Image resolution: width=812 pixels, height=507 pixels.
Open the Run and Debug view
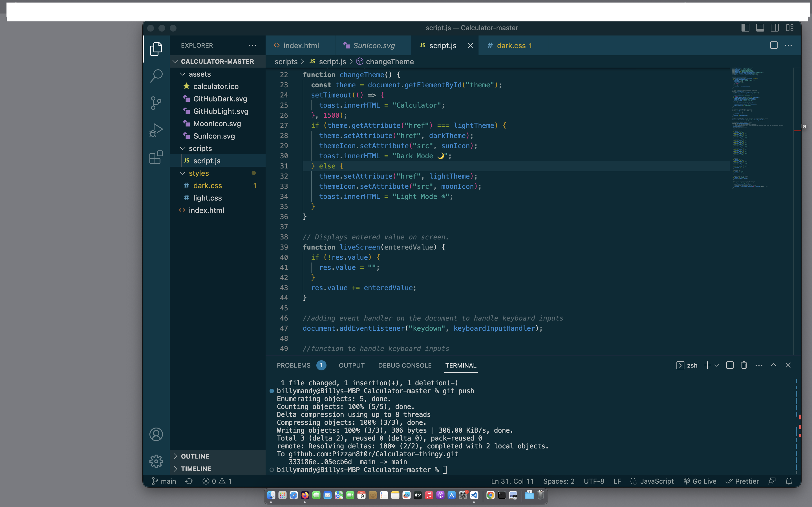(x=156, y=130)
